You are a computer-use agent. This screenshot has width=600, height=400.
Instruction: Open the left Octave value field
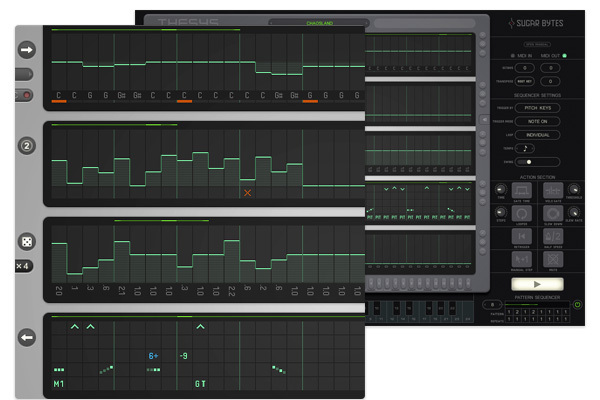point(525,68)
